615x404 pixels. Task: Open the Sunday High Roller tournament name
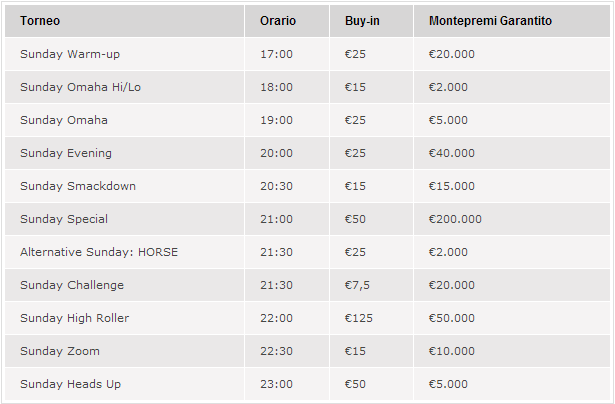click(75, 318)
